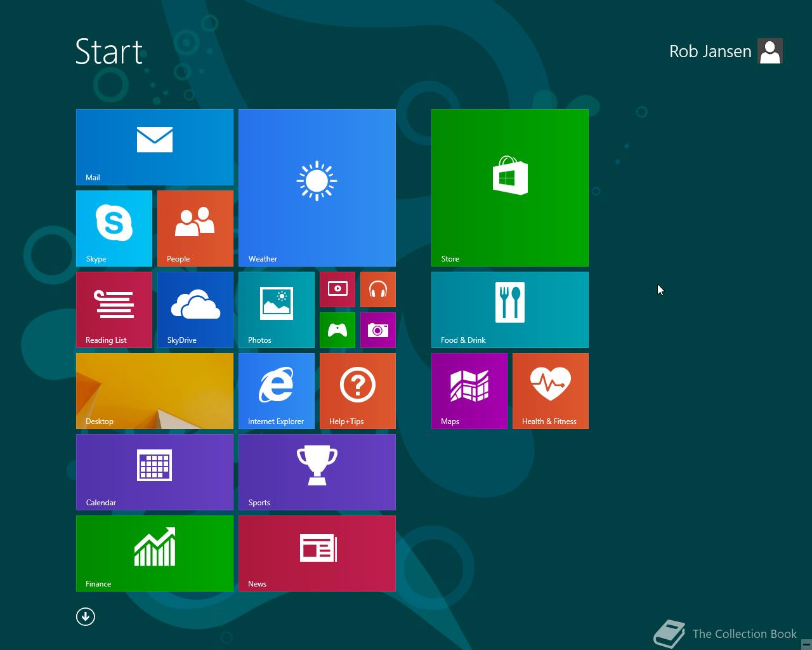Open the Sports tile
Screen dimensions: 812x650
[x=317, y=472]
